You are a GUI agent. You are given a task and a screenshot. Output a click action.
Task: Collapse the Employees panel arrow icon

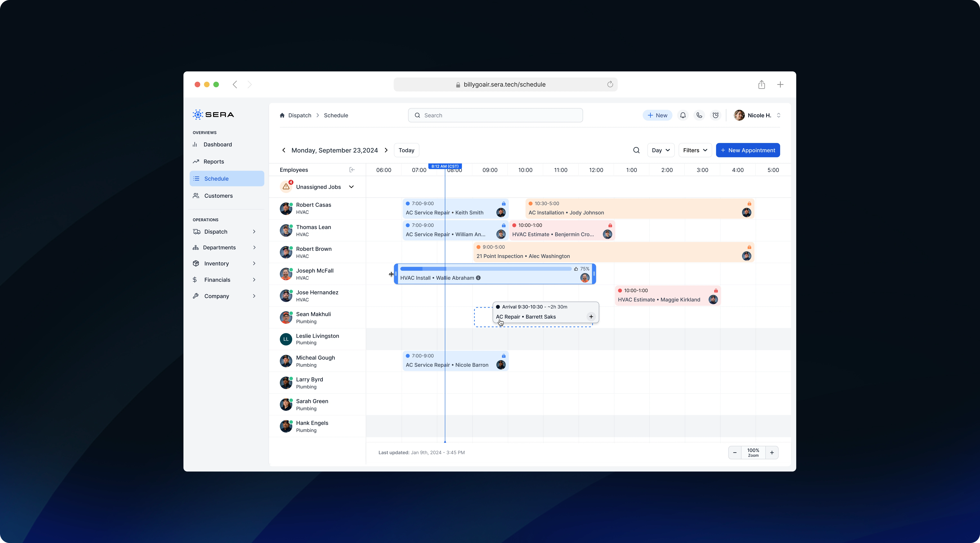[x=352, y=170]
